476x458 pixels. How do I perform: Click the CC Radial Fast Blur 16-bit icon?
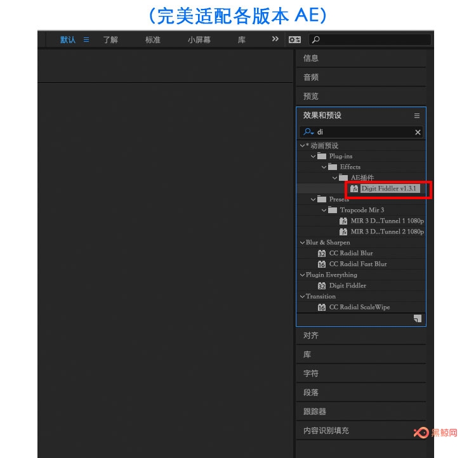[322, 264]
